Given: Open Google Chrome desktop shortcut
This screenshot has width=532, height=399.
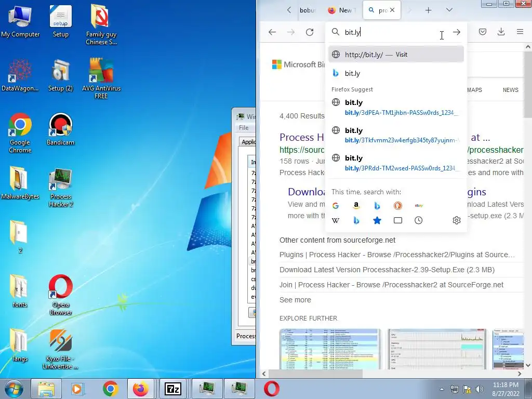Looking at the screenshot, I should click(20, 133).
